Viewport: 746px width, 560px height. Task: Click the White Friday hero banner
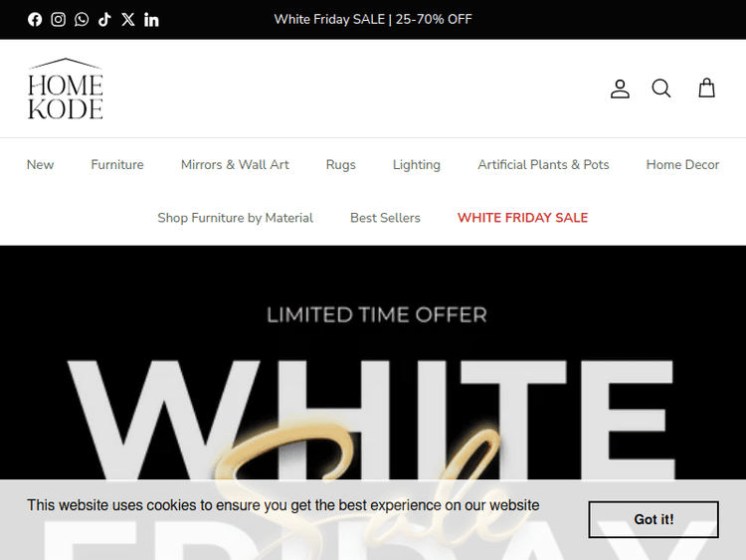pyautogui.click(x=373, y=362)
